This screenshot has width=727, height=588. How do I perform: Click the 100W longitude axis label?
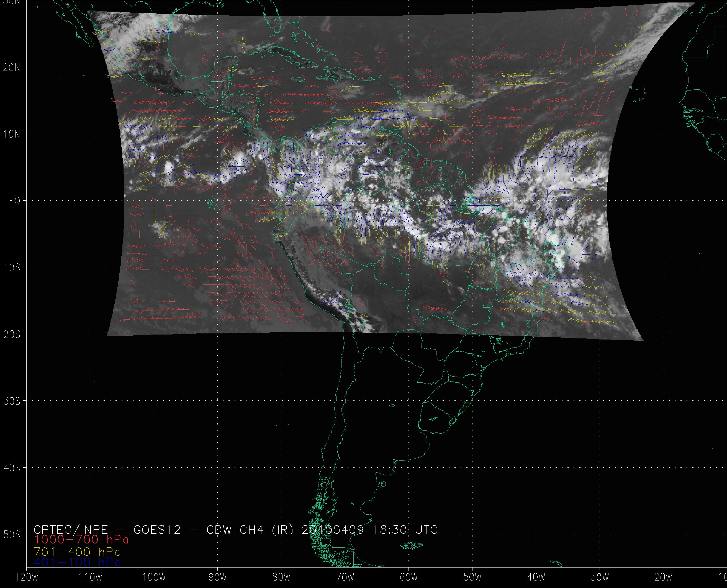coord(154,577)
